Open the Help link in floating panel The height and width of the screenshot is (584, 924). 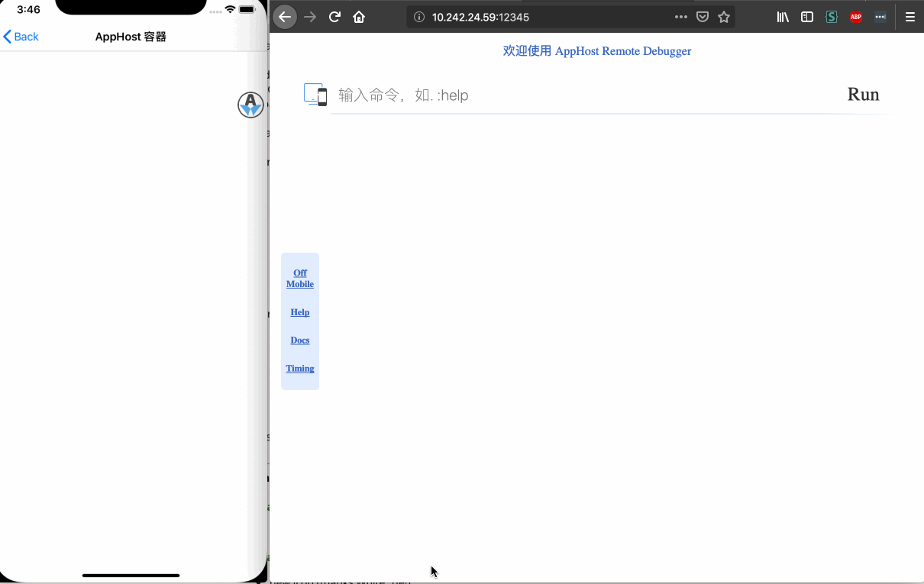[x=299, y=312]
